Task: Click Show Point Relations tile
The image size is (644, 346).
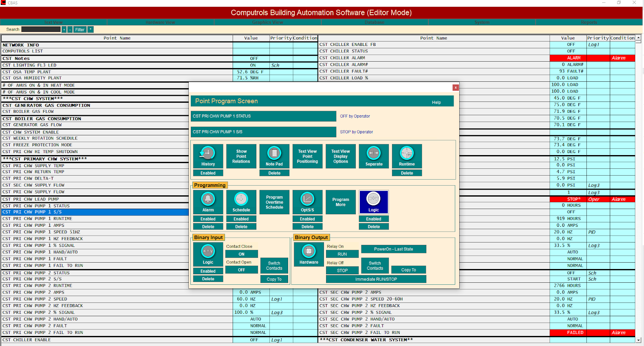Action: pos(241,156)
